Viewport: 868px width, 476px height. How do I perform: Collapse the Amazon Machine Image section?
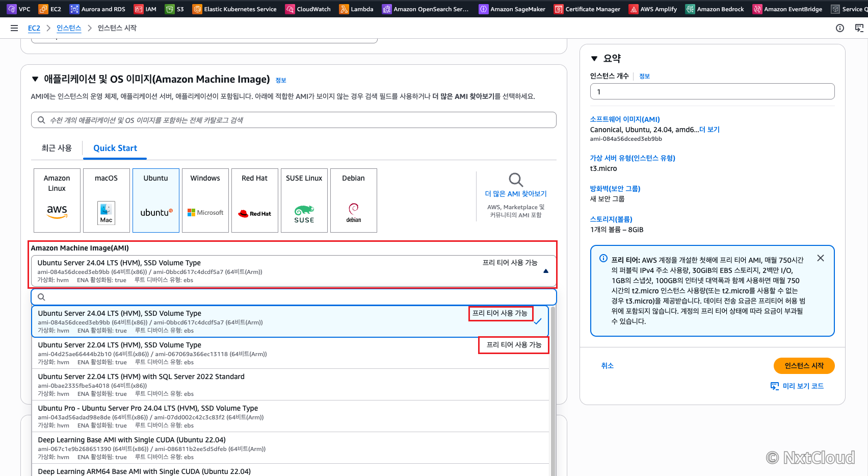[x=35, y=79]
